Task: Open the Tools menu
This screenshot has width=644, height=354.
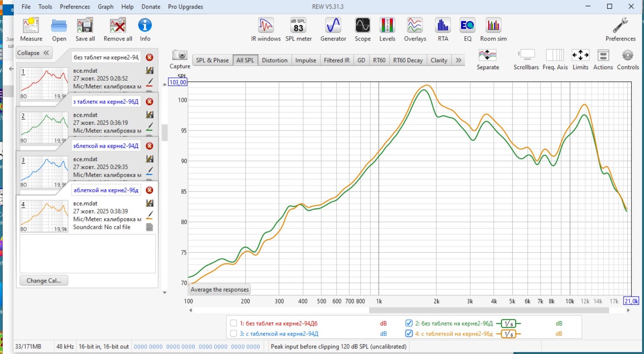Action: tap(45, 7)
